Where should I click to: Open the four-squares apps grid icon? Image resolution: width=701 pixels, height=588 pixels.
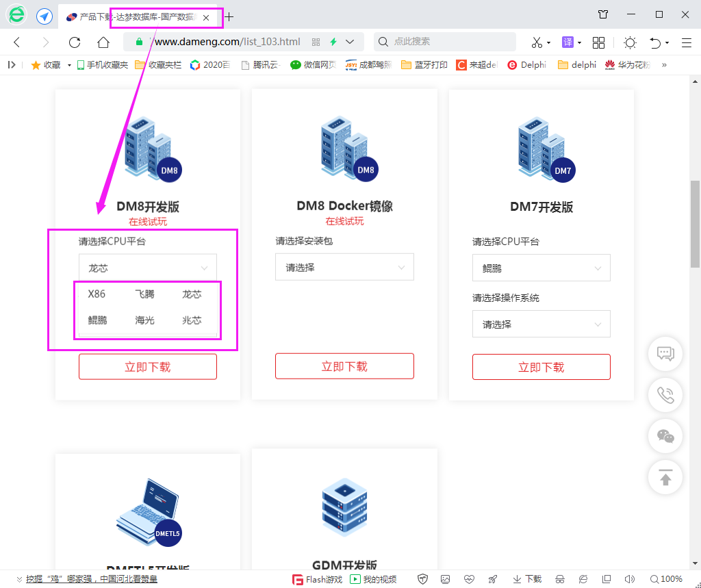point(598,42)
